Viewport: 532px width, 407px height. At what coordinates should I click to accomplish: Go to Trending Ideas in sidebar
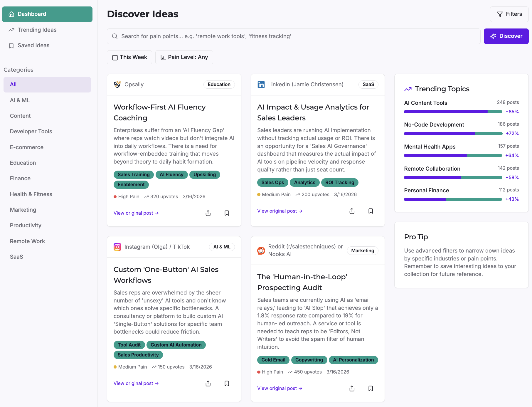click(37, 30)
